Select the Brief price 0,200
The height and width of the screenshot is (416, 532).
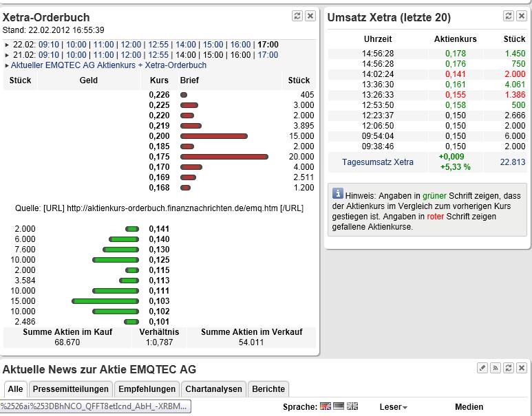[159, 136]
